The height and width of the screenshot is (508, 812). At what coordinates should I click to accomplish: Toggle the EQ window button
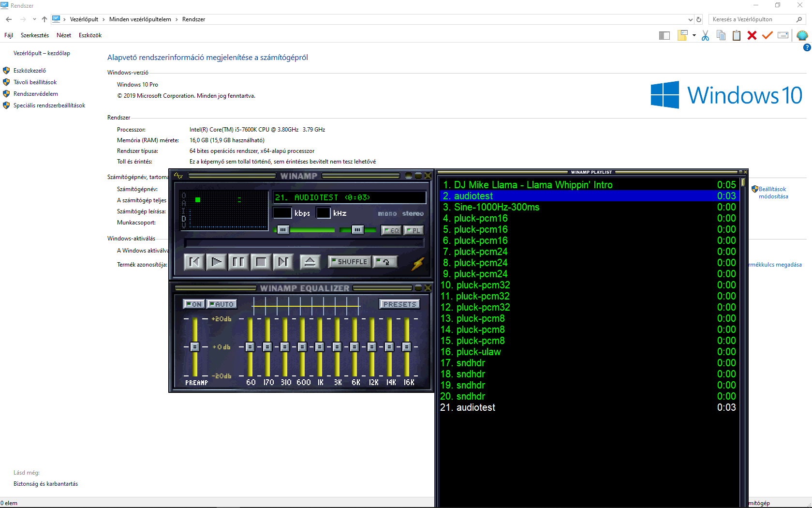point(391,230)
